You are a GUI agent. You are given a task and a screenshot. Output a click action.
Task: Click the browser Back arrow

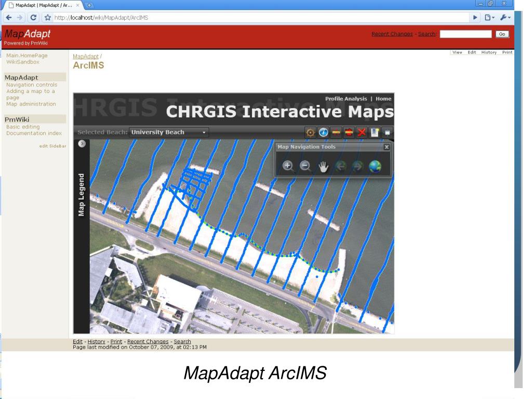tap(9, 18)
